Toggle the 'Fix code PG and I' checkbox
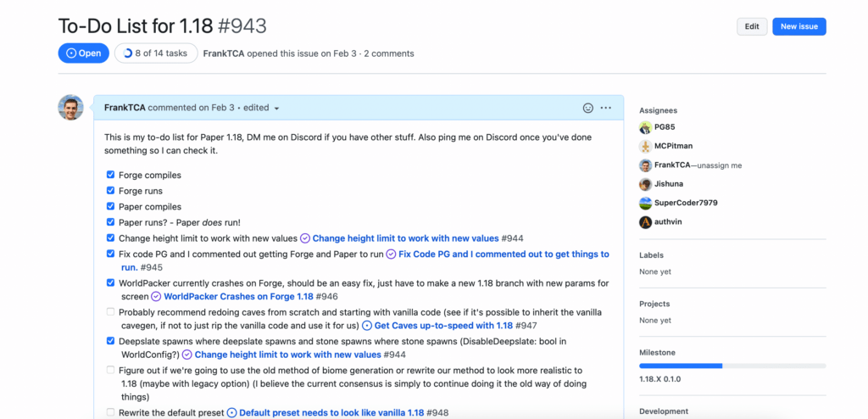 pyautogui.click(x=111, y=254)
